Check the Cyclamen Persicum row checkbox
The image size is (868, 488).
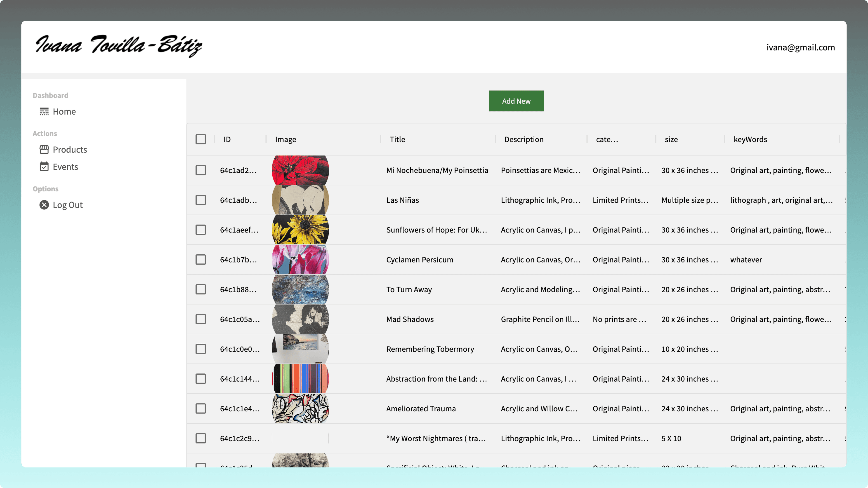[x=200, y=259]
